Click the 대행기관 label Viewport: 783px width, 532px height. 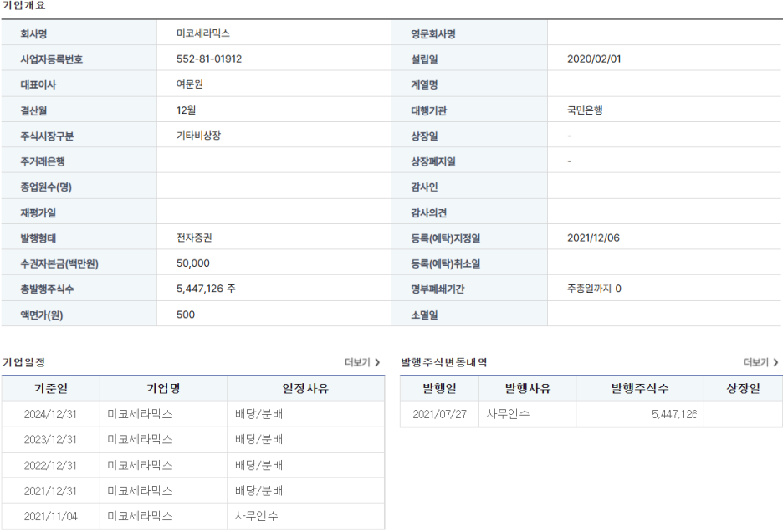point(428,111)
